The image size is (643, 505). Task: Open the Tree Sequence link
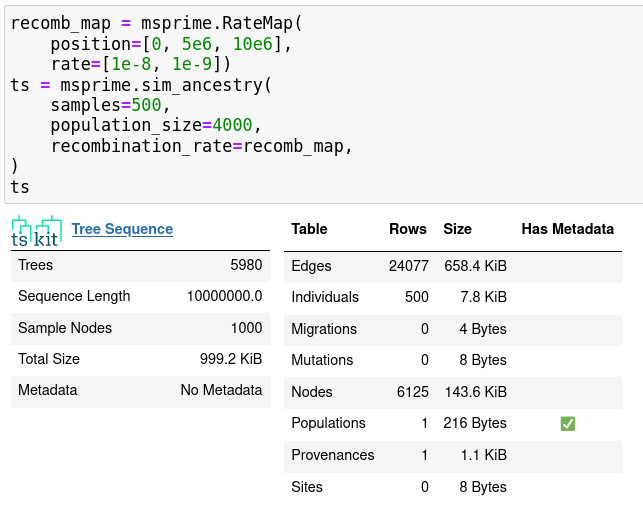point(122,229)
